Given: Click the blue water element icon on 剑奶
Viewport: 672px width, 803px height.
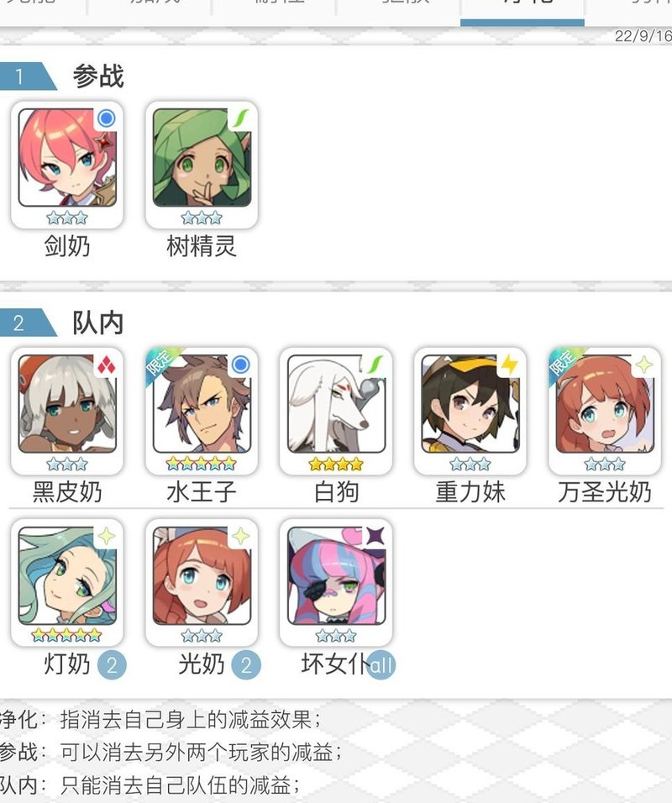Looking at the screenshot, I should [106, 118].
